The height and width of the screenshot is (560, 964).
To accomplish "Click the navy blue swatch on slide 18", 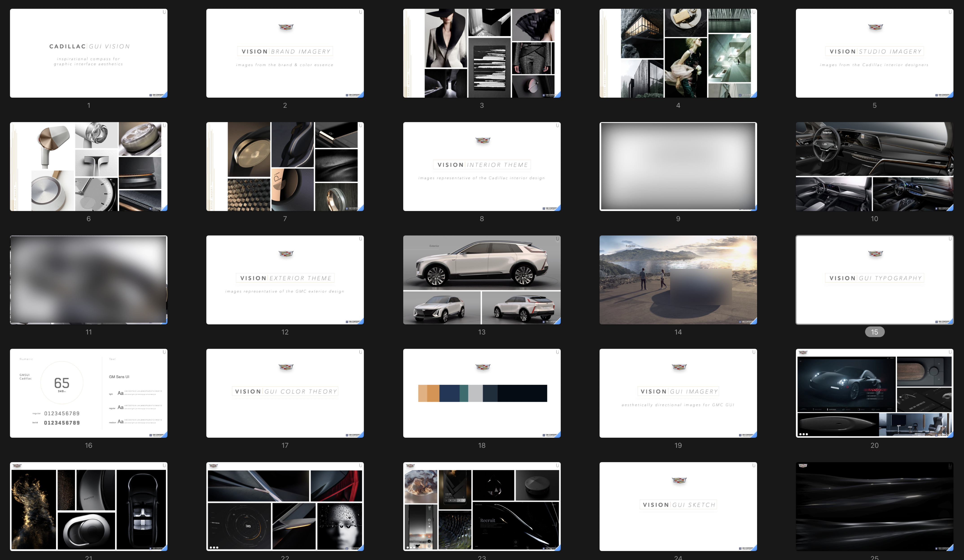I will (x=449, y=393).
